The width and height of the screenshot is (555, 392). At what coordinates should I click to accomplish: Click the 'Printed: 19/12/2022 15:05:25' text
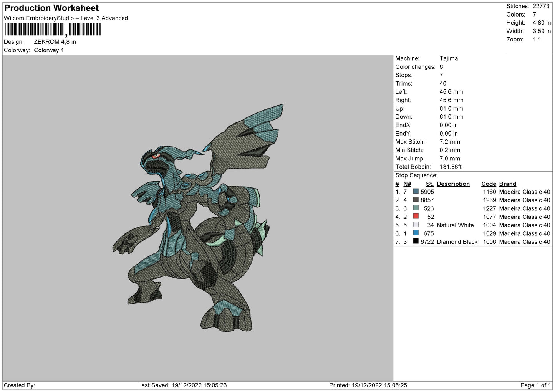pos(368,385)
